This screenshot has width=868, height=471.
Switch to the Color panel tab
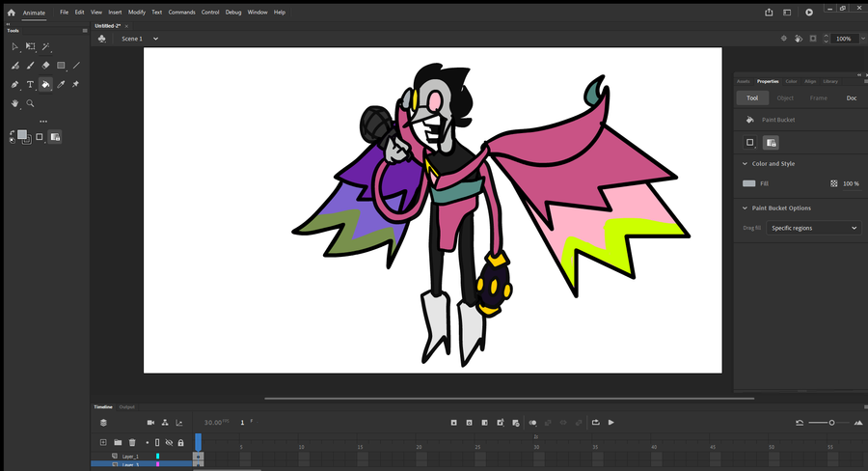tap(791, 81)
